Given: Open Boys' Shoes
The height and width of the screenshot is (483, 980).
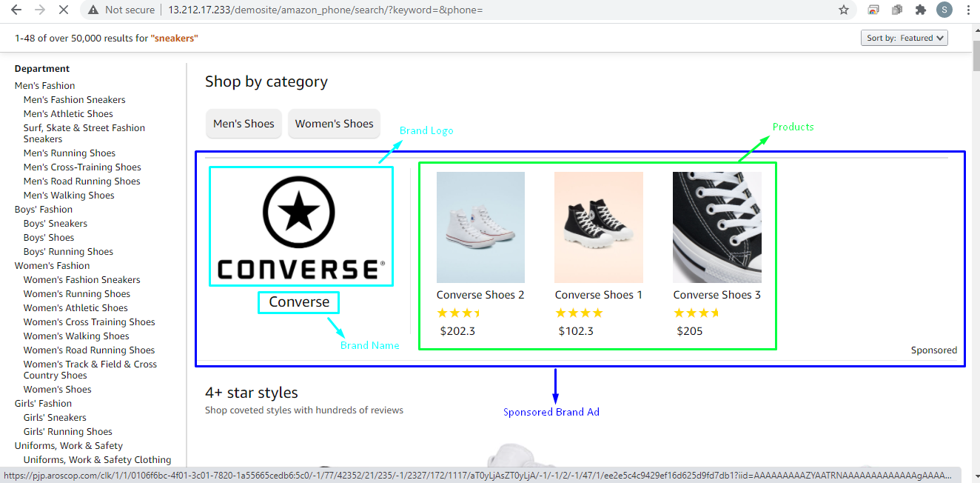Looking at the screenshot, I should click(49, 238).
